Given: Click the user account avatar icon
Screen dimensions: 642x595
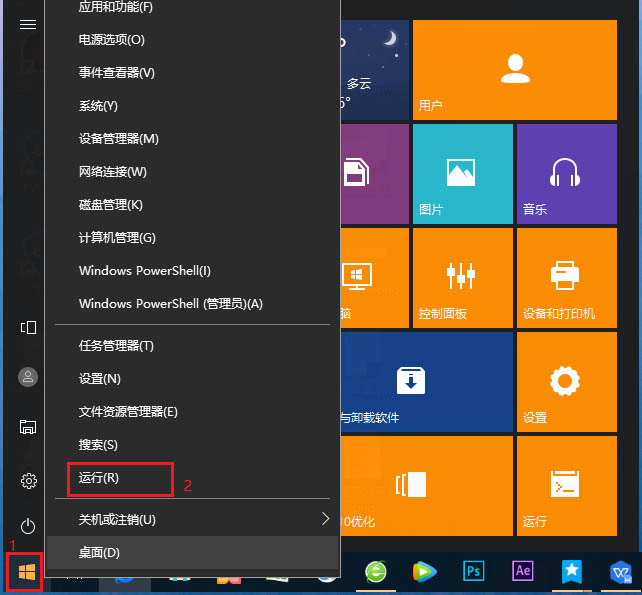Looking at the screenshot, I should click(28, 376).
